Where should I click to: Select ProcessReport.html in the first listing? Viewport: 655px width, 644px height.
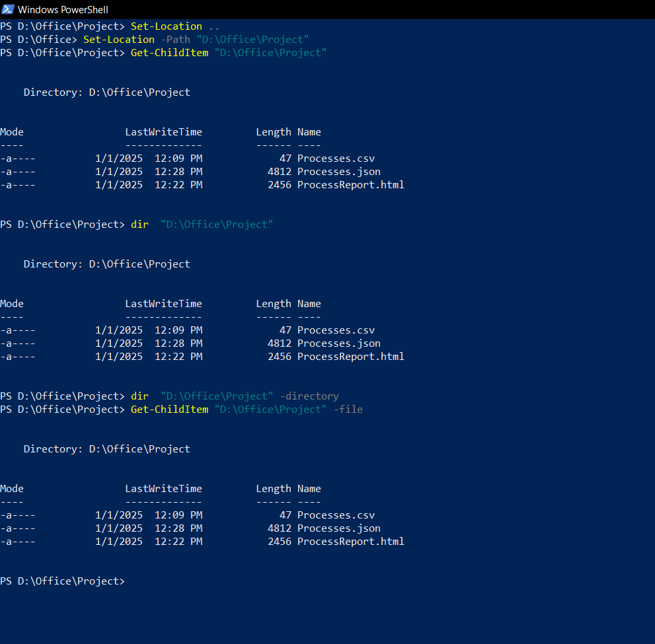pyautogui.click(x=350, y=184)
